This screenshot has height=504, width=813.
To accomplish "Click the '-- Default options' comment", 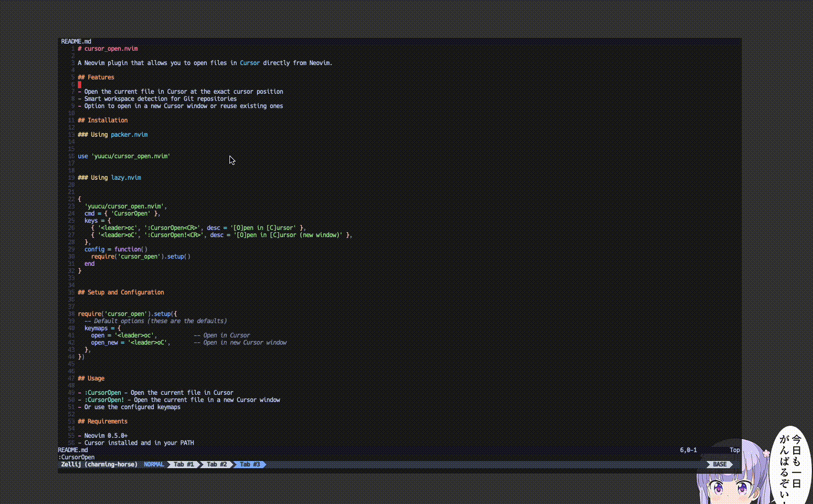I will pos(156,321).
